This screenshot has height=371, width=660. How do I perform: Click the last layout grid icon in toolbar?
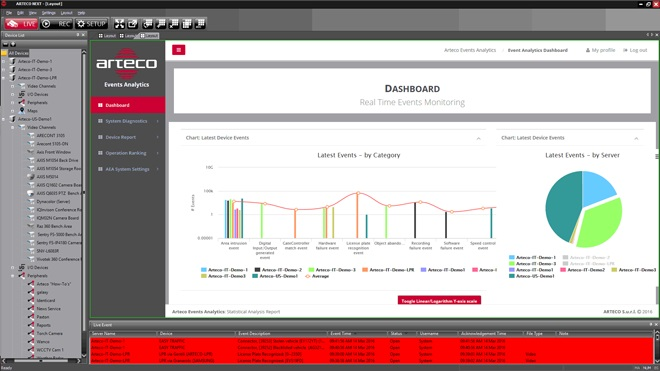click(200, 24)
